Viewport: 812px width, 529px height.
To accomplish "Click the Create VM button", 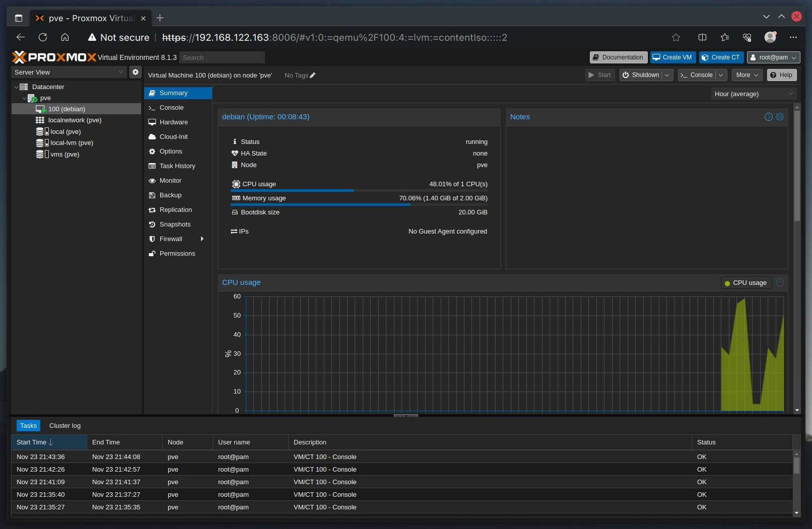I will coord(672,57).
